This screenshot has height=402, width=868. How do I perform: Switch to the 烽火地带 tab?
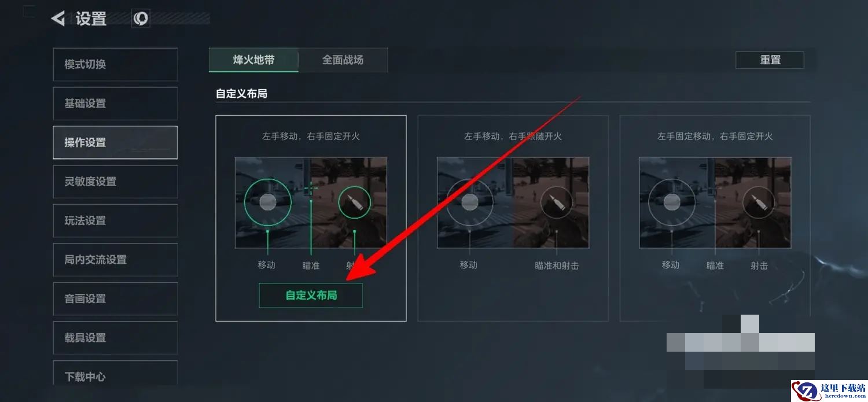click(253, 60)
